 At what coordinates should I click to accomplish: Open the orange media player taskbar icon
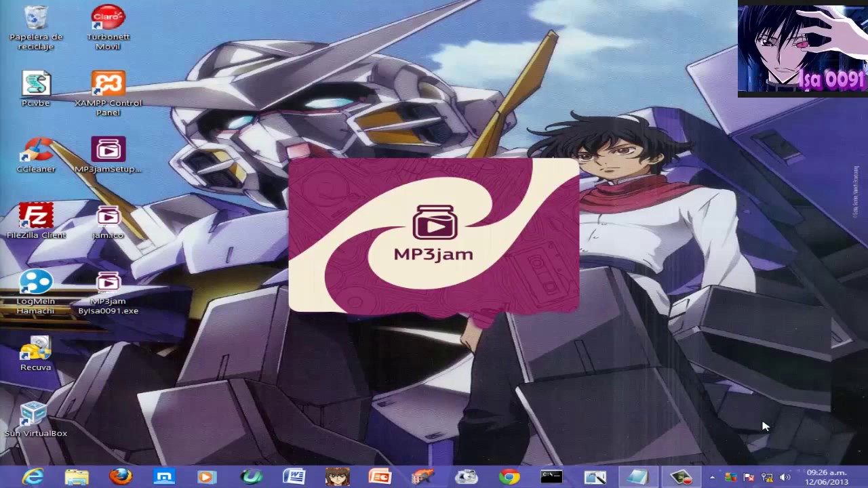[207, 477]
